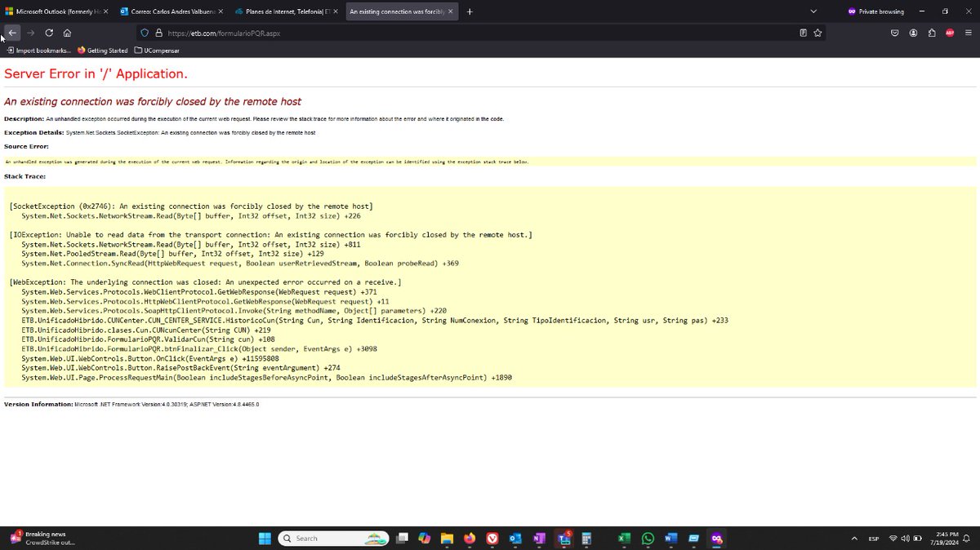Click the taskbar Search box

tap(333, 539)
